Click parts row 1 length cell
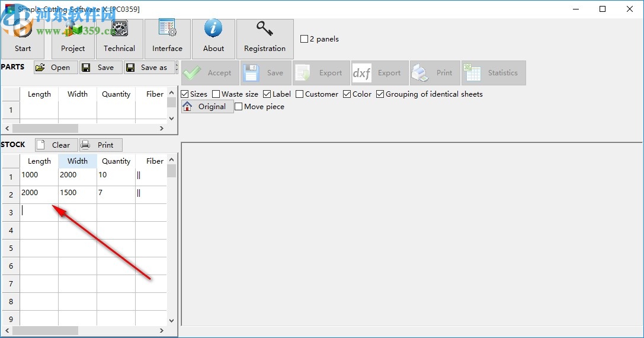 (39, 110)
